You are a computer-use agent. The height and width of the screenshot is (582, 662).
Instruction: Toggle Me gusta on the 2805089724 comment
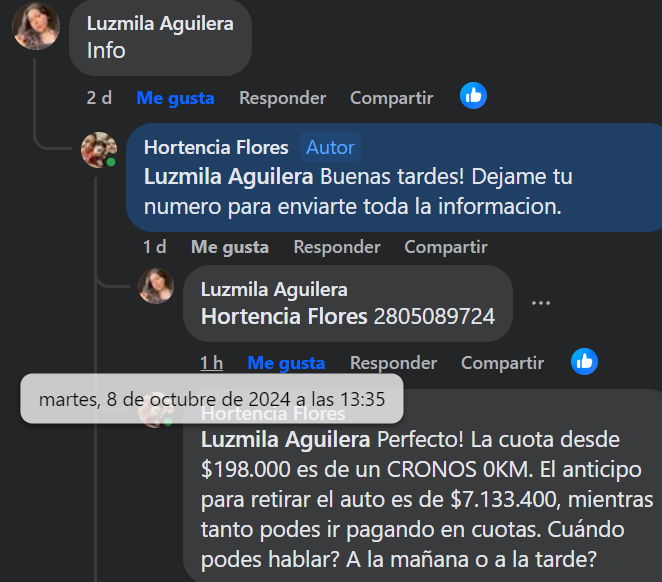pyautogui.click(x=286, y=363)
